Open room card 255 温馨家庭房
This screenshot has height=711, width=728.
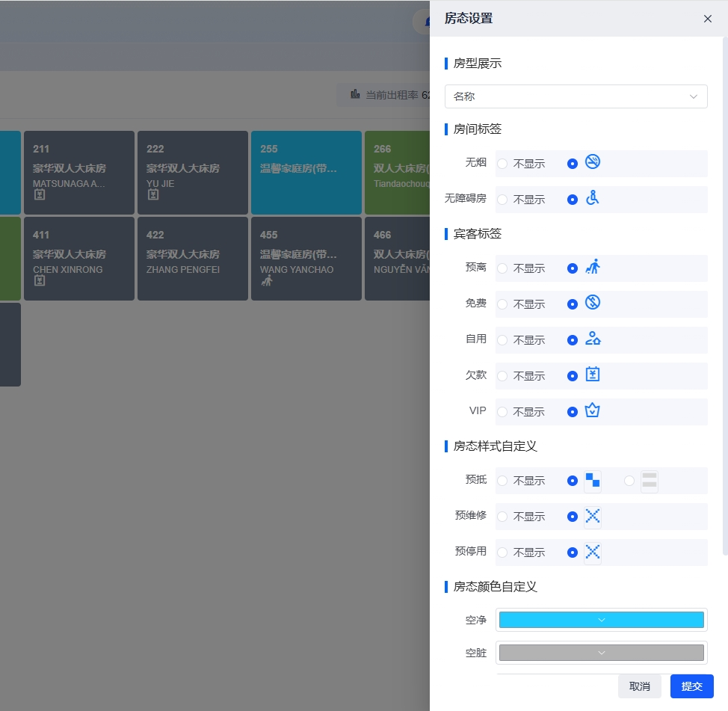click(x=306, y=173)
